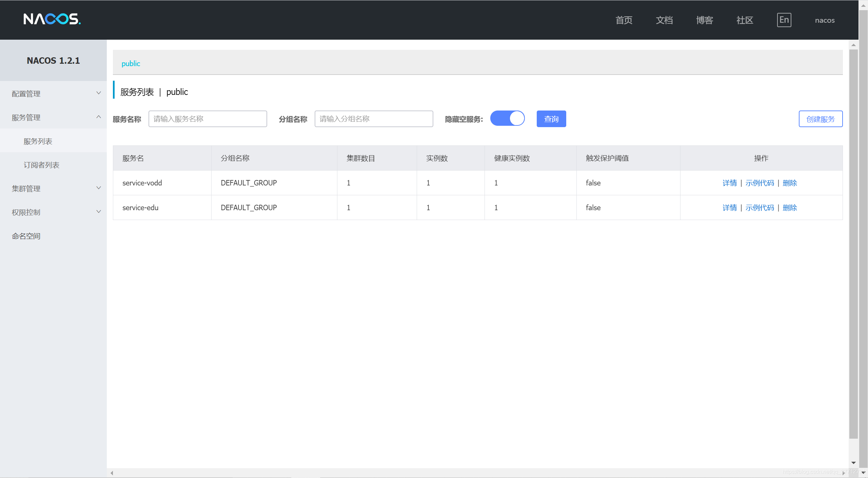The width and height of the screenshot is (868, 478).
Task: Open 示例代码 for service-vodd
Action: [759, 183]
